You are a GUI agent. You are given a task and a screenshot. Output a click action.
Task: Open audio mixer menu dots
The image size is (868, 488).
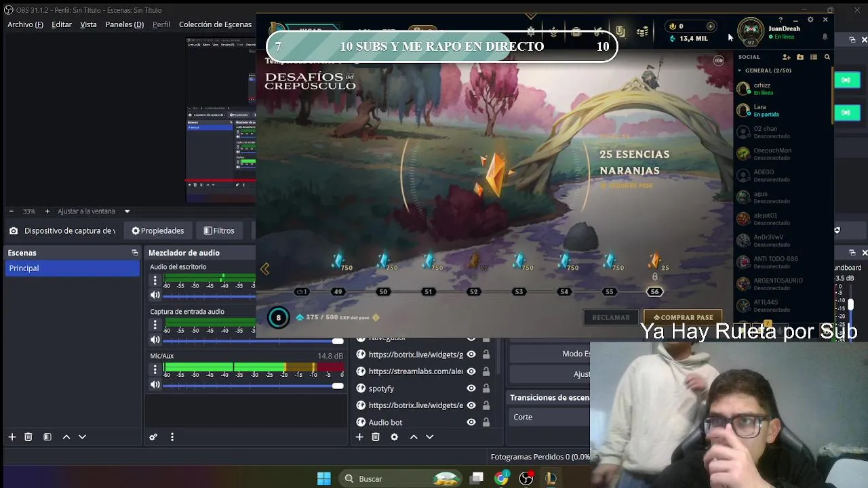point(172,437)
